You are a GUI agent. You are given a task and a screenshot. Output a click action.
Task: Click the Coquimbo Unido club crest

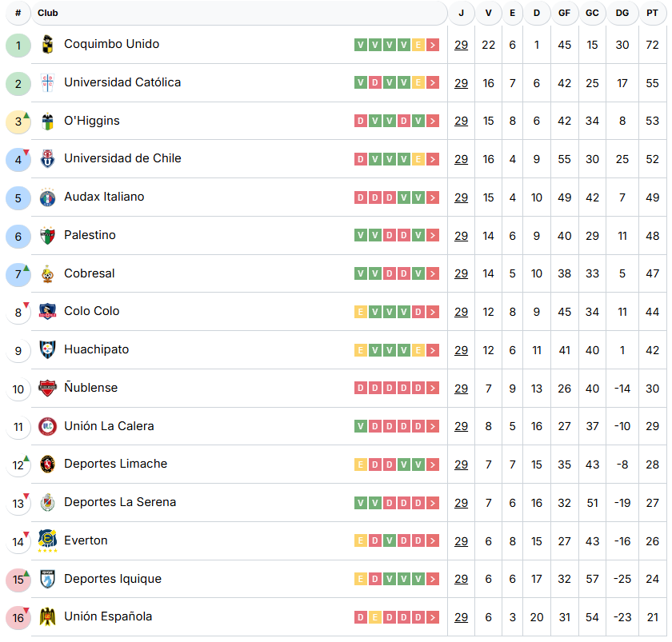48,45
